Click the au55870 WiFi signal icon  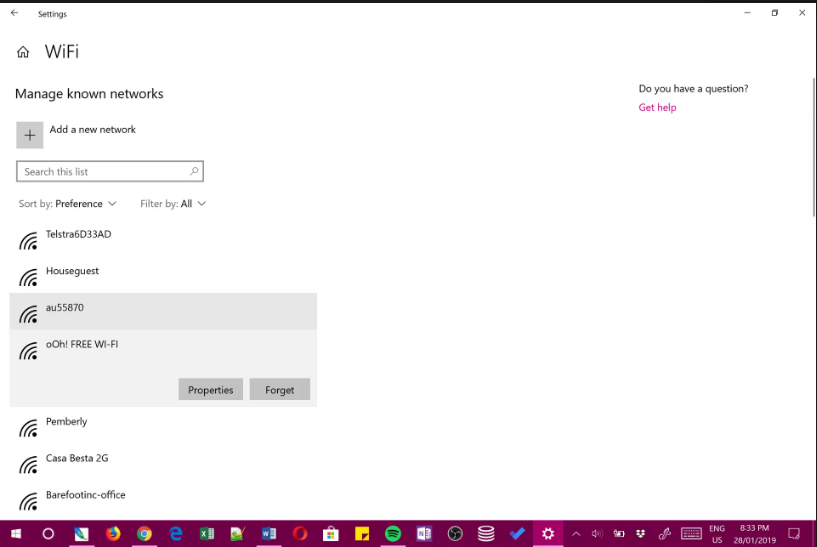pyautogui.click(x=29, y=314)
